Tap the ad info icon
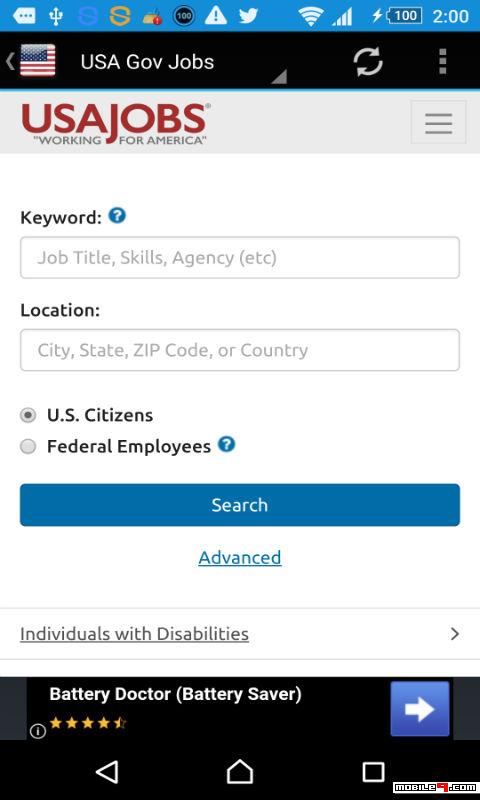 [x=37, y=731]
